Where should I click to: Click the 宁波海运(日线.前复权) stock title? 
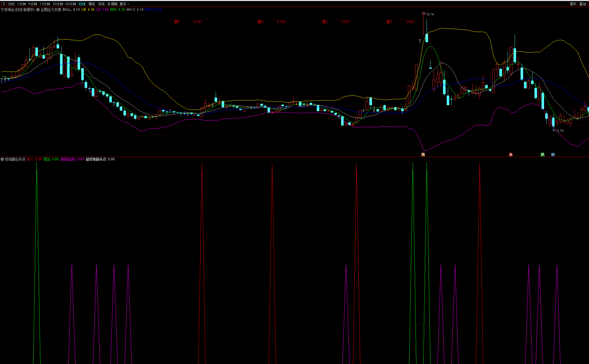click(x=18, y=10)
